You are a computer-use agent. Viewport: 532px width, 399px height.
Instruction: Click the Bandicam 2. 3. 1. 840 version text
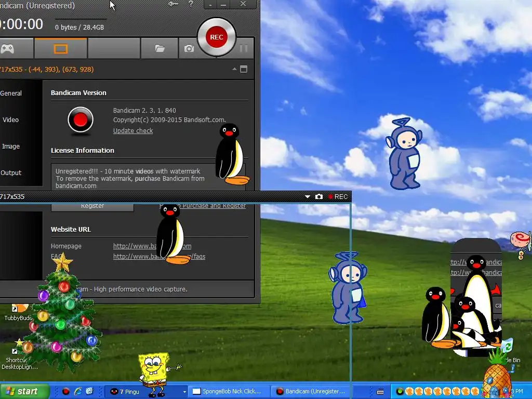[144, 110]
